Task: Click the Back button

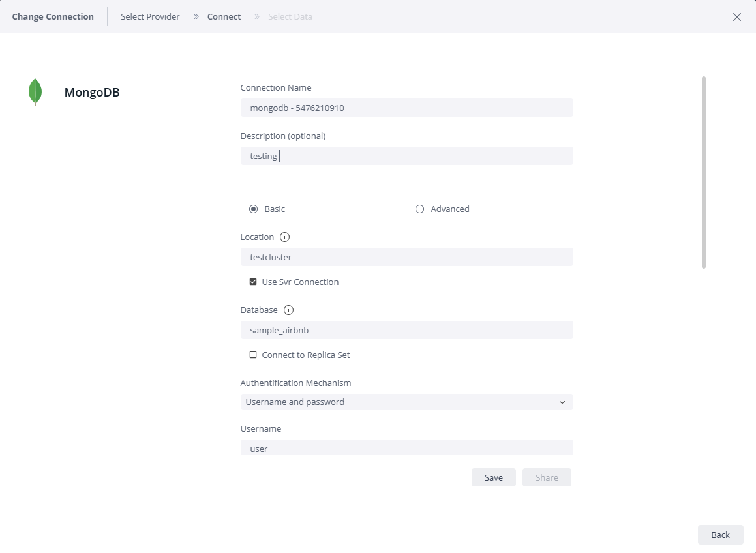Action: 720,535
